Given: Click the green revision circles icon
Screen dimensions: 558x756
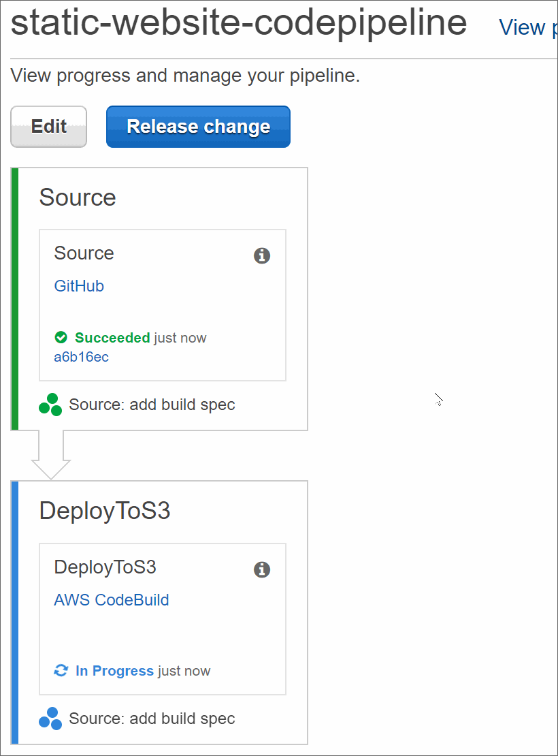Looking at the screenshot, I should 50,405.
